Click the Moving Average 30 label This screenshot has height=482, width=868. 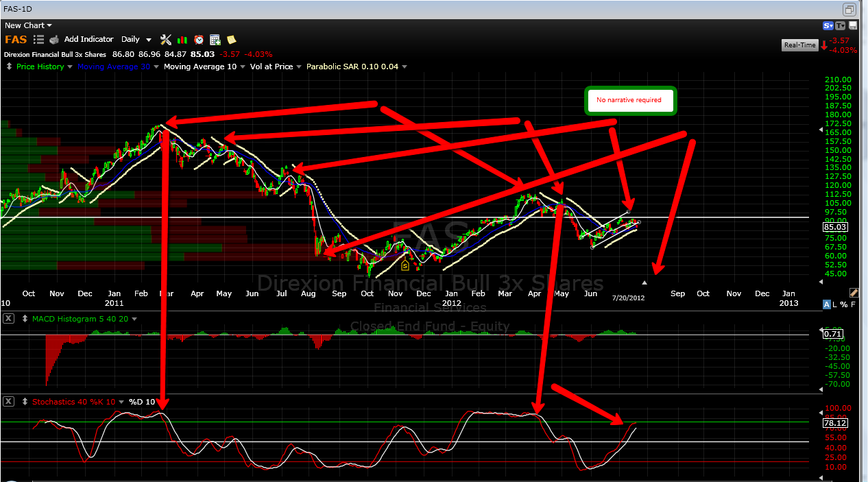coord(114,67)
